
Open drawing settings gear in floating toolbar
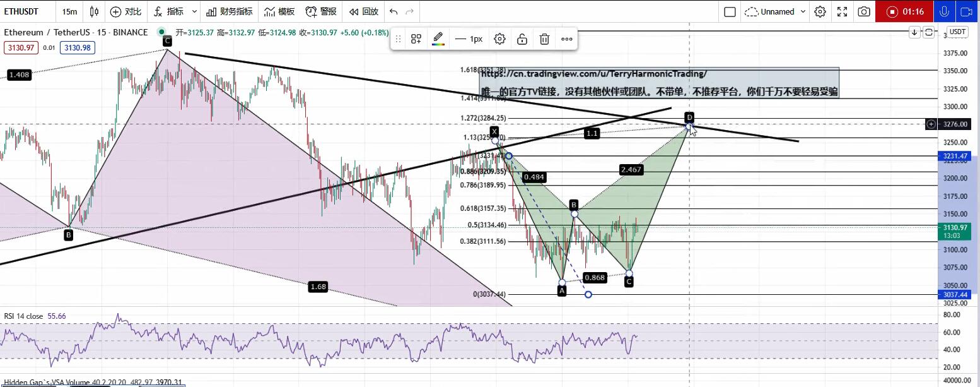click(499, 39)
